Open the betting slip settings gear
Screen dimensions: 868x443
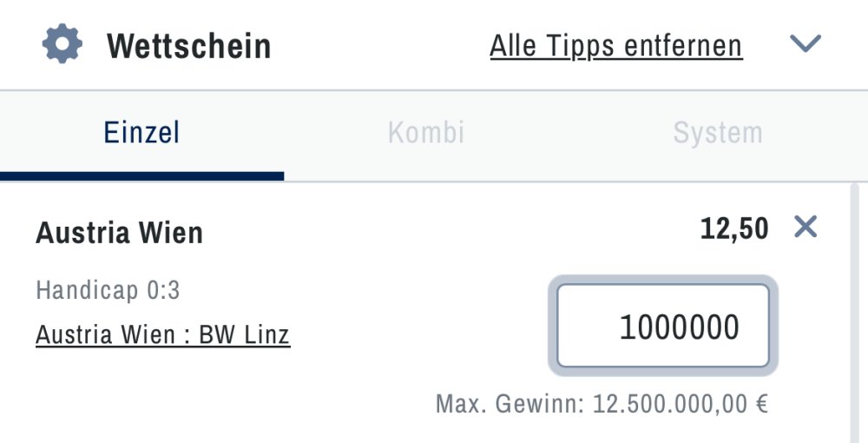(x=62, y=44)
